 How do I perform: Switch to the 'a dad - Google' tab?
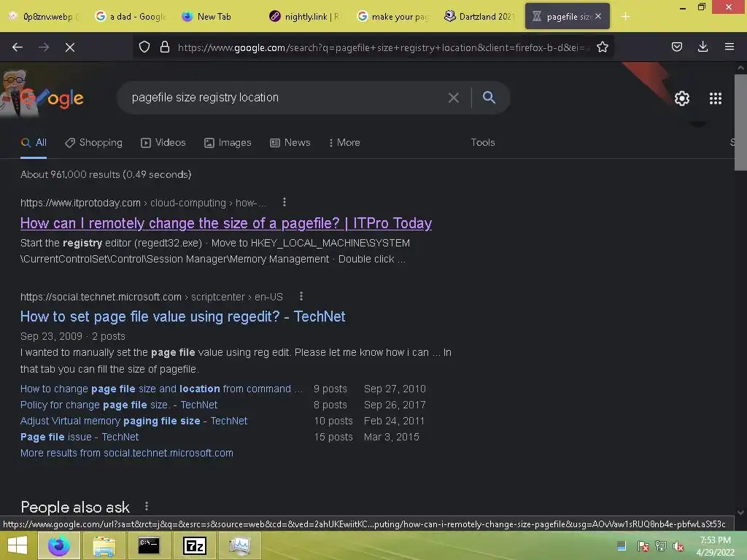click(x=130, y=17)
